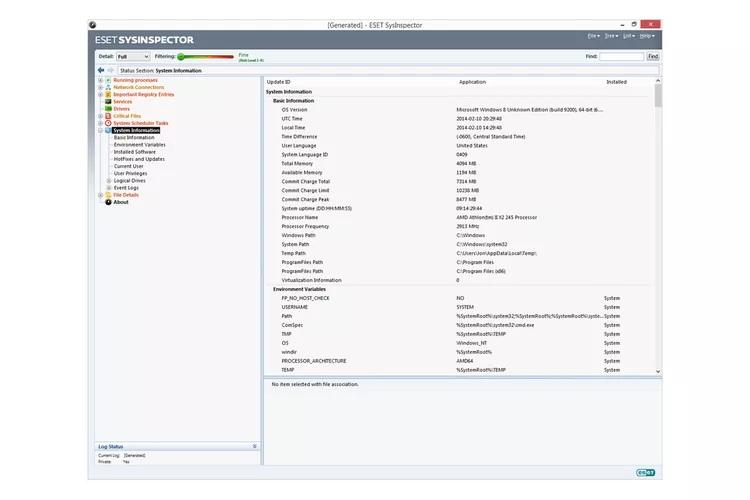Screen dimensions: 750x500
Task: Select the Running processes icon in tree
Action: [108, 80]
